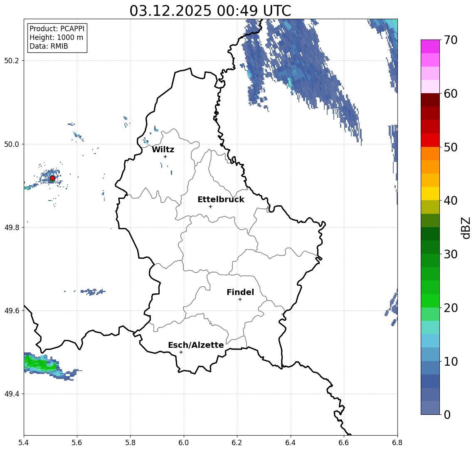Click the red marker dot west of Luxembourg
Screen dimensions: 476x451
(52, 178)
